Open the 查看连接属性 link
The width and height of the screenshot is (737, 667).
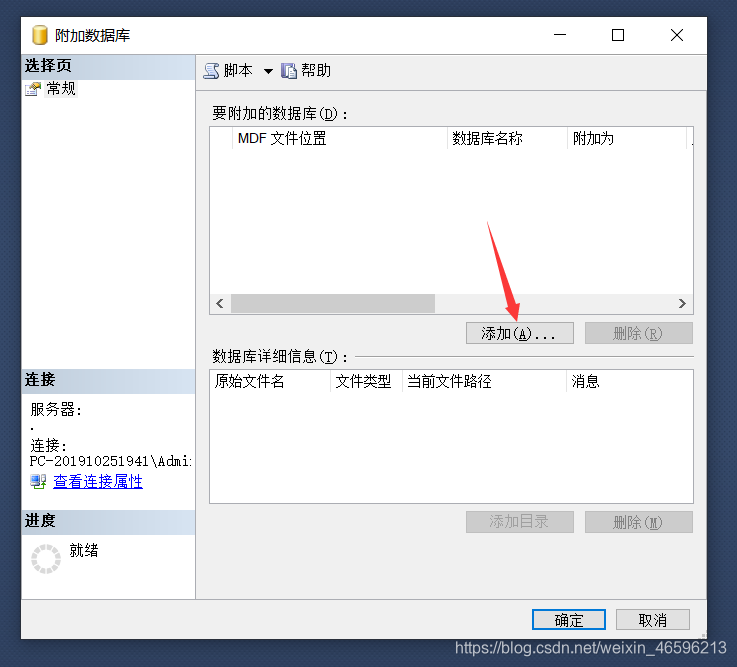click(x=98, y=481)
